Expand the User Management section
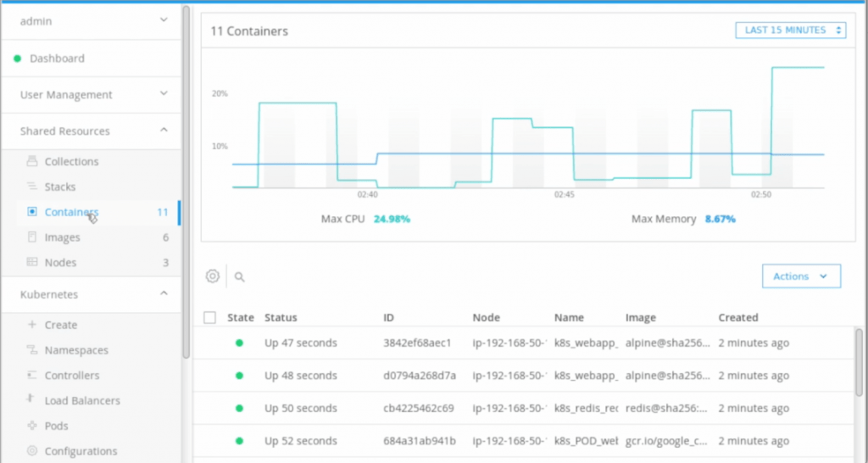 tap(164, 93)
